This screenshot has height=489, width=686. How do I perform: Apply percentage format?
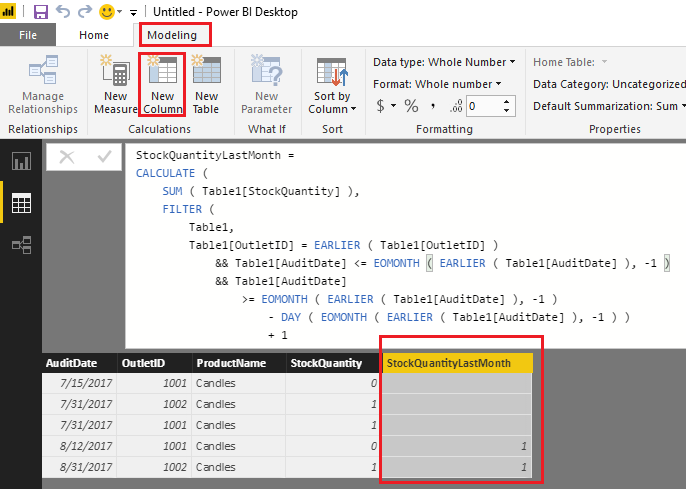tap(411, 106)
